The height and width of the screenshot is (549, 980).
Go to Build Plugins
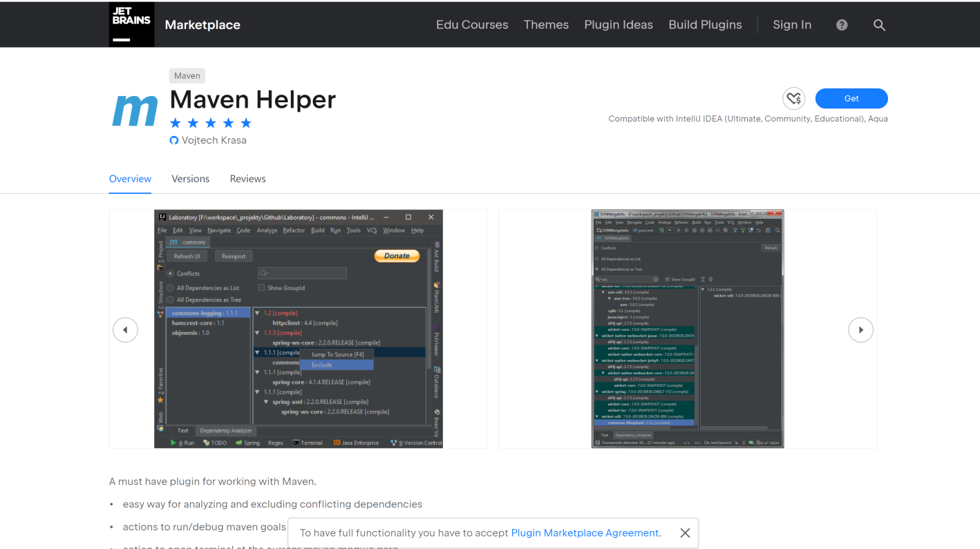click(x=705, y=25)
